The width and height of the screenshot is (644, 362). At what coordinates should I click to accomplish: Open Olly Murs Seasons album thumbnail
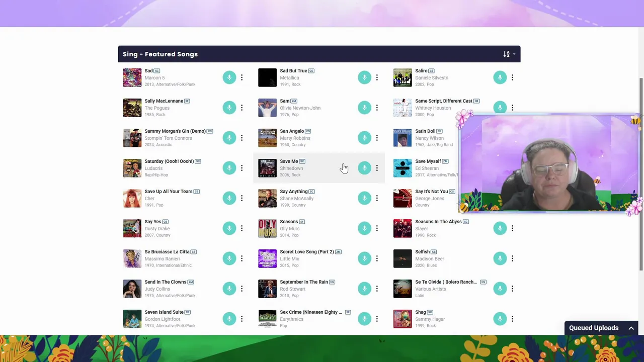[x=268, y=228]
